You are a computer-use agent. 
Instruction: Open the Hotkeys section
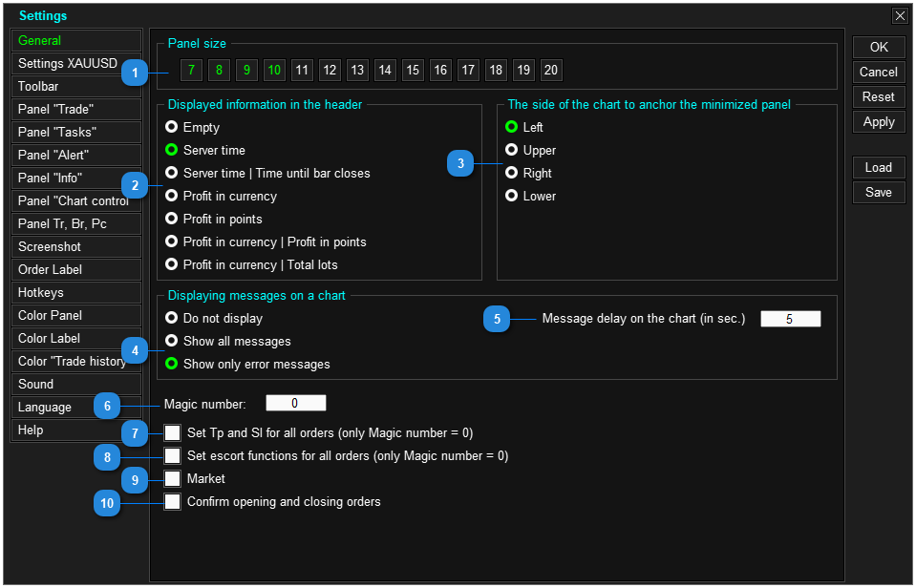[76, 292]
